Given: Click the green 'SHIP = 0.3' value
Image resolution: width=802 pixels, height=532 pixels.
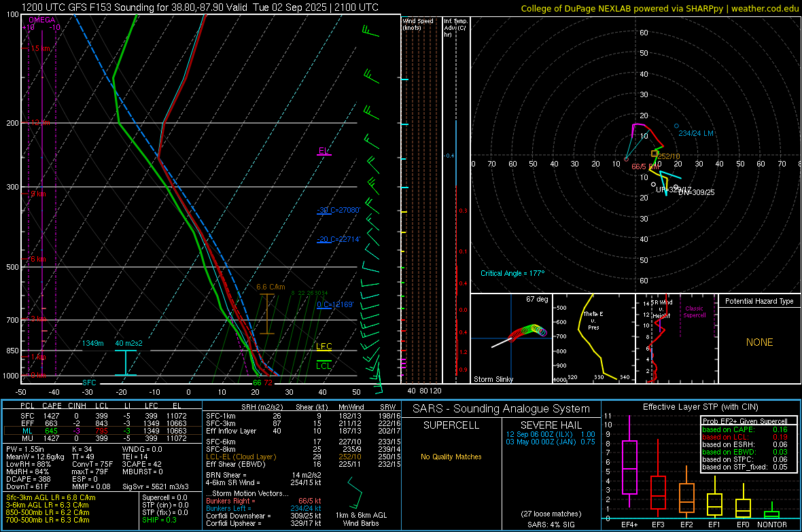Looking at the screenshot, I should tap(159, 520).
